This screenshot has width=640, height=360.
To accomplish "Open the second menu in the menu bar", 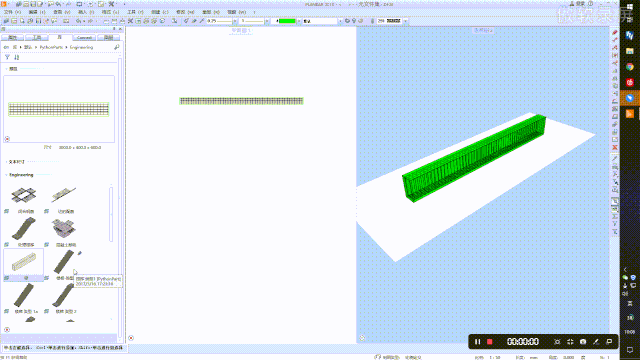I will [37, 12].
